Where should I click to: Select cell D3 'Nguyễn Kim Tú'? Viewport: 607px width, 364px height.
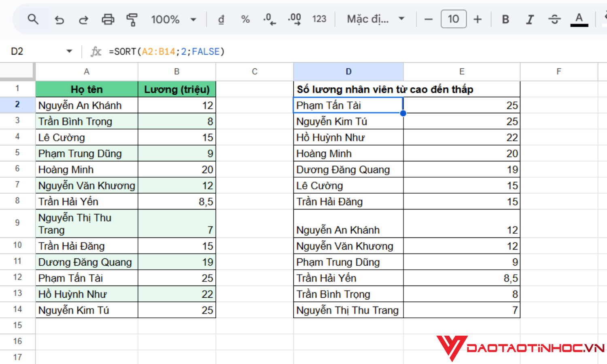point(348,121)
